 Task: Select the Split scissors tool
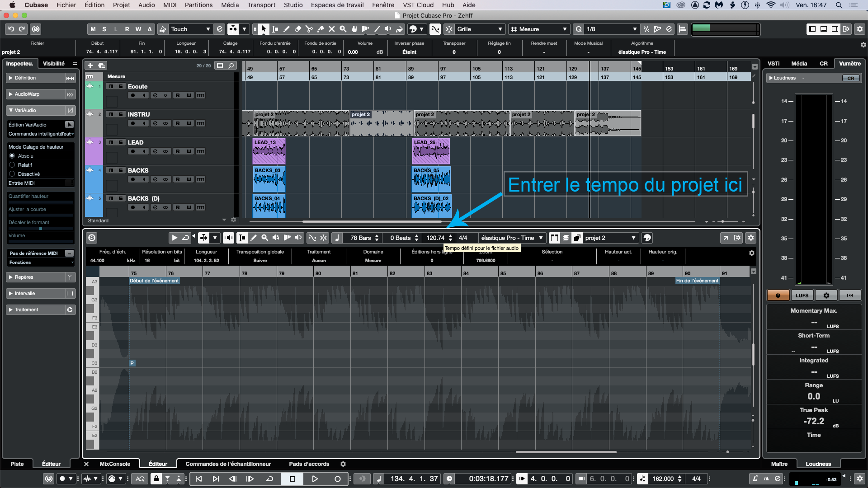(309, 29)
